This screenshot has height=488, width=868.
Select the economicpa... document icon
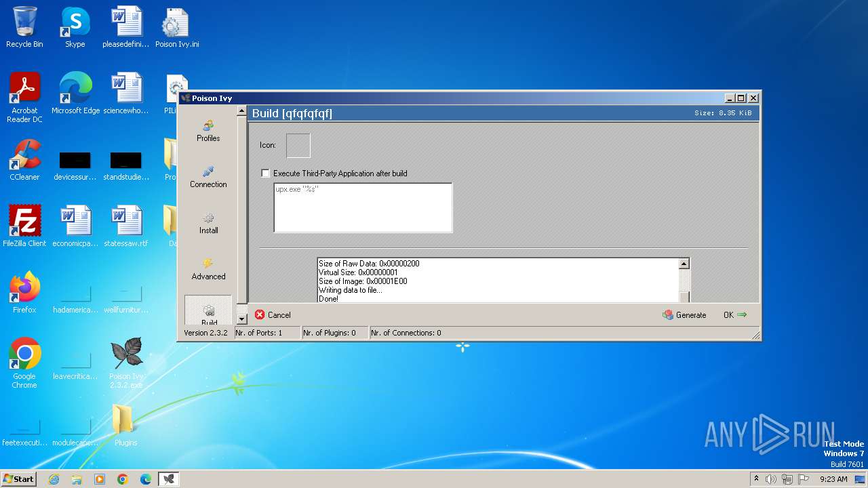pyautogui.click(x=75, y=226)
